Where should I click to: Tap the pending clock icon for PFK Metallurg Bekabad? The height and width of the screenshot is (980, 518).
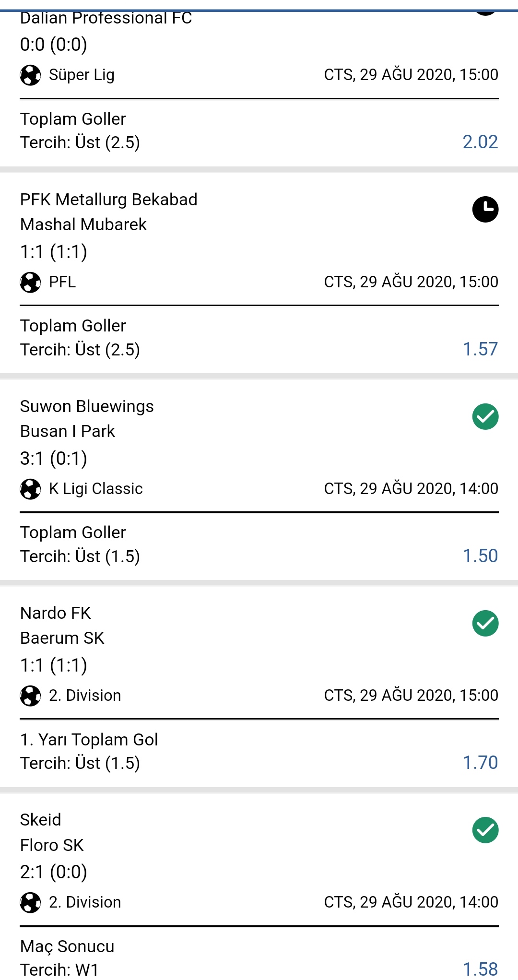(x=485, y=209)
